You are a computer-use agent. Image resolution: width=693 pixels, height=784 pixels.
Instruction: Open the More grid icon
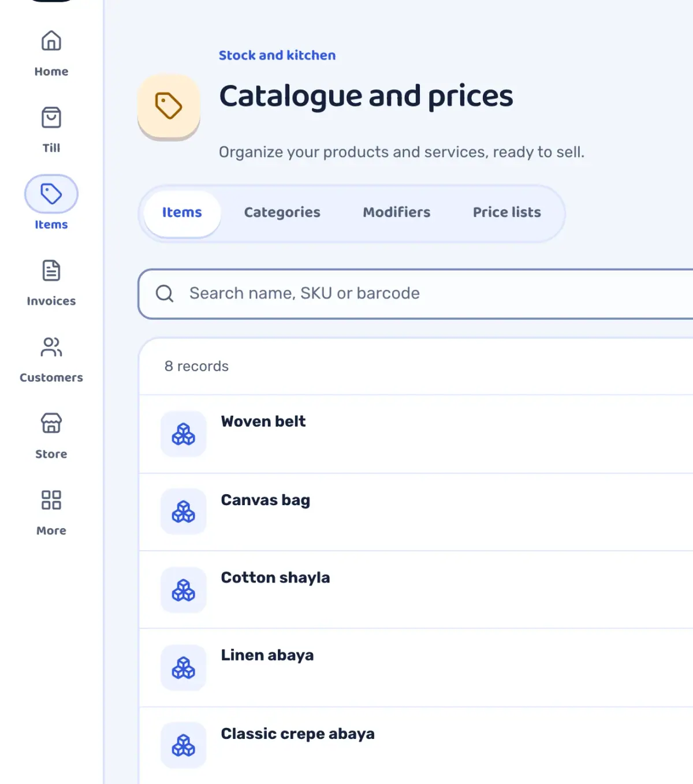[51, 500]
